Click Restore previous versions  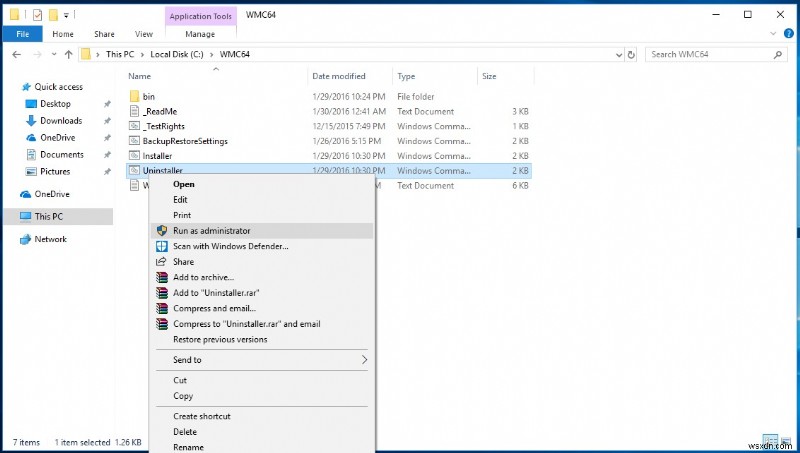262,339
